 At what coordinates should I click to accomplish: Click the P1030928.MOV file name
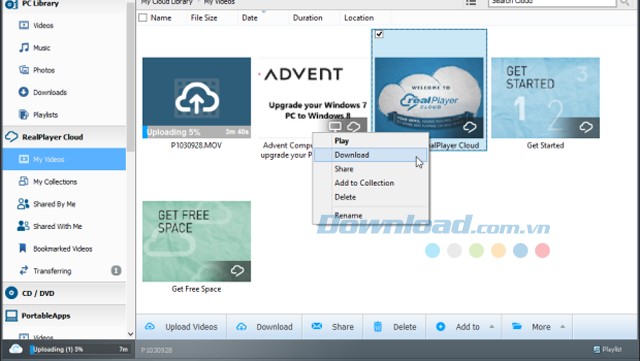196,145
